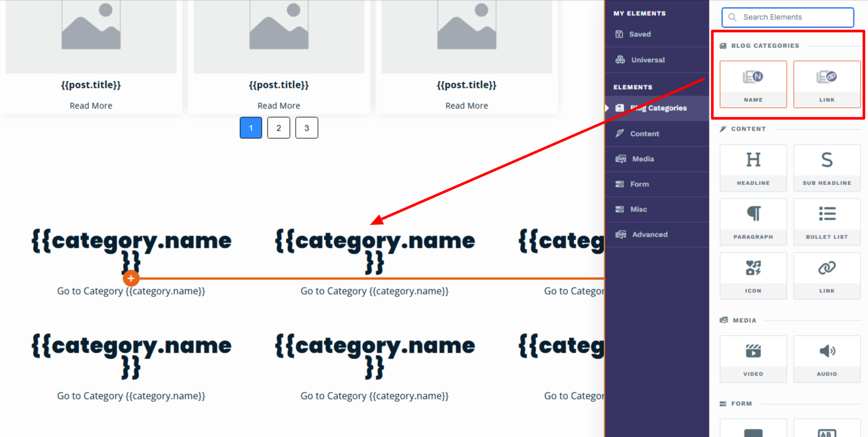Viewport: 868px width, 437px height.
Task: Add the Audio media element
Action: click(827, 359)
